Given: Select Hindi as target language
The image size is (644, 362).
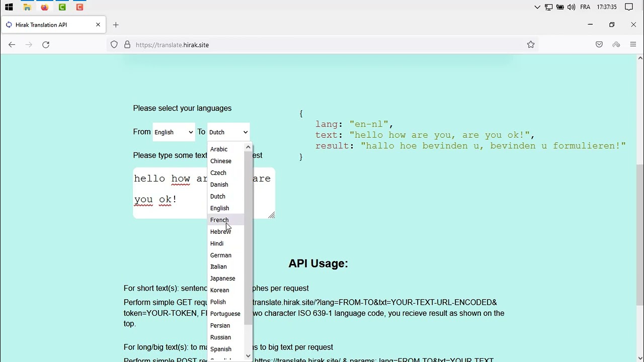Looking at the screenshot, I should click(x=226, y=243).
